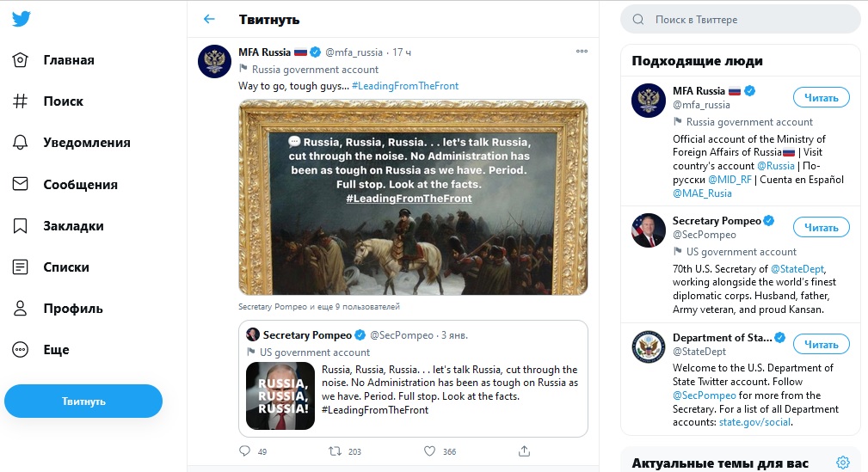
Task: Expand tweet options three-dot menu
Action: (582, 52)
